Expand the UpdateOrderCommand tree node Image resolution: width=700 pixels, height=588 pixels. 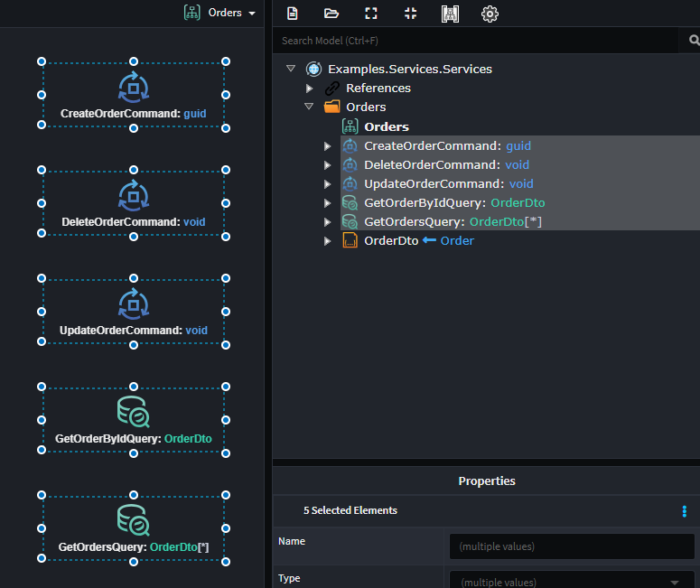click(327, 184)
